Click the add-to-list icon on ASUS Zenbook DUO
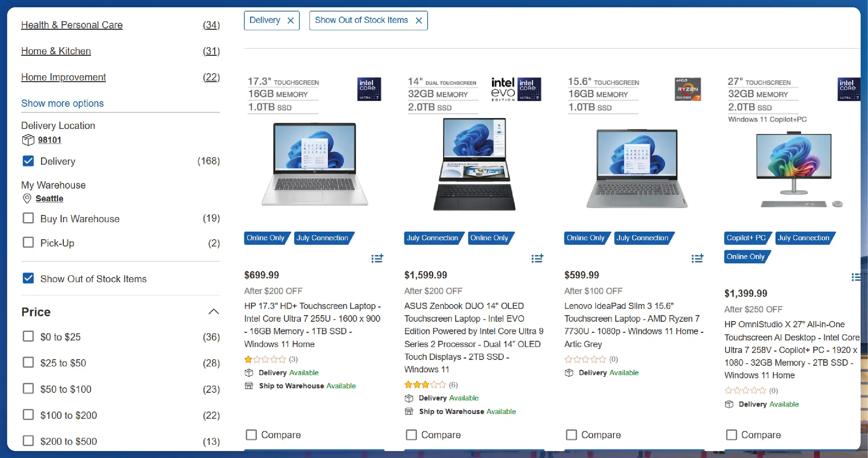868x458 pixels. [x=537, y=259]
